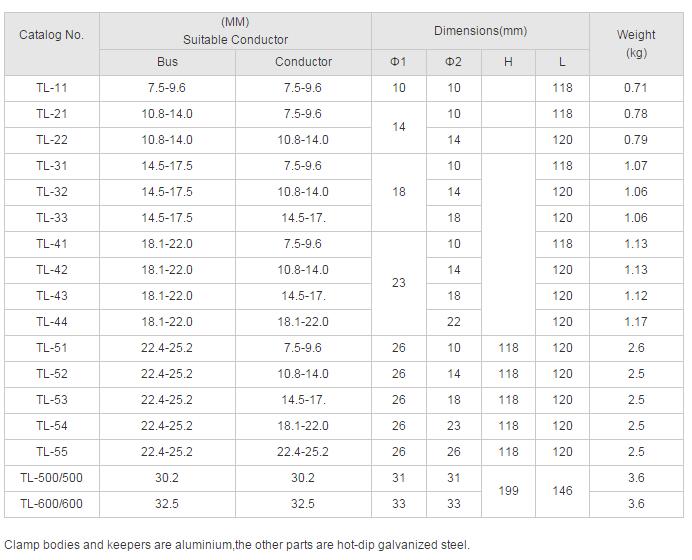
Task: Select the L column header
Action: tap(562, 62)
